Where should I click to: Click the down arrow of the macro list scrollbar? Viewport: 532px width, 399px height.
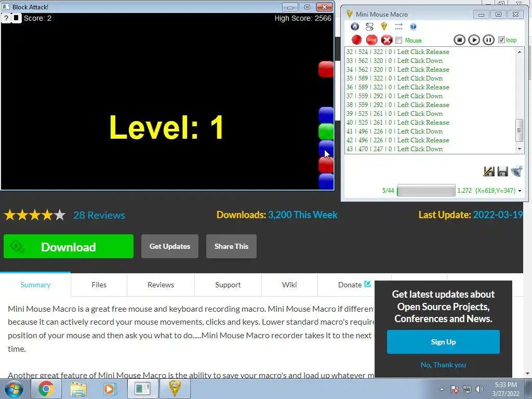(520, 149)
